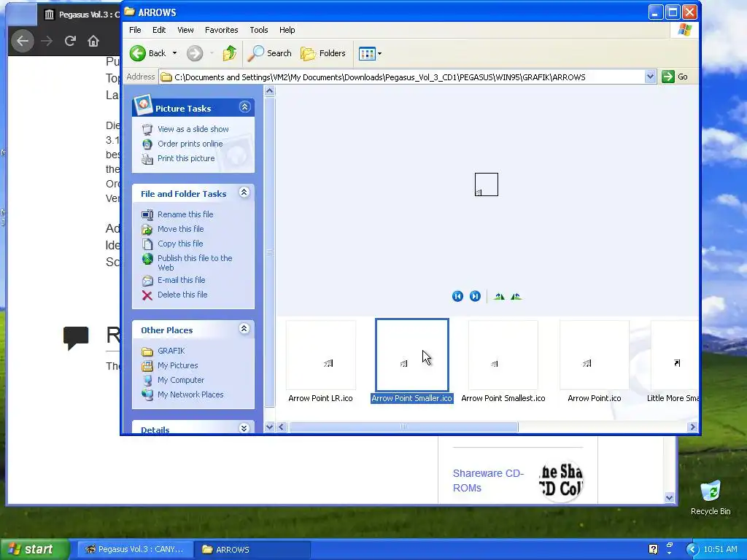Click the filmstrip horizontal scrollbar thumb
This screenshot has height=560, width=747.
403,427
